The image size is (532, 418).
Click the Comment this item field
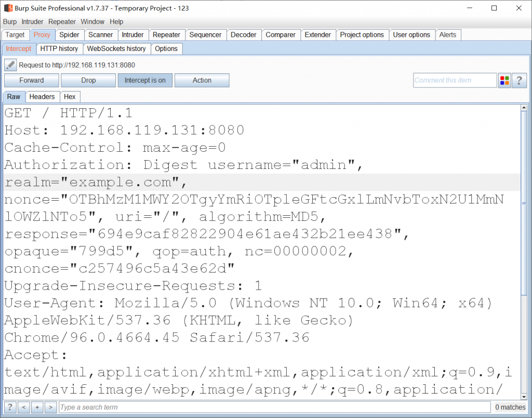point(455,81)
